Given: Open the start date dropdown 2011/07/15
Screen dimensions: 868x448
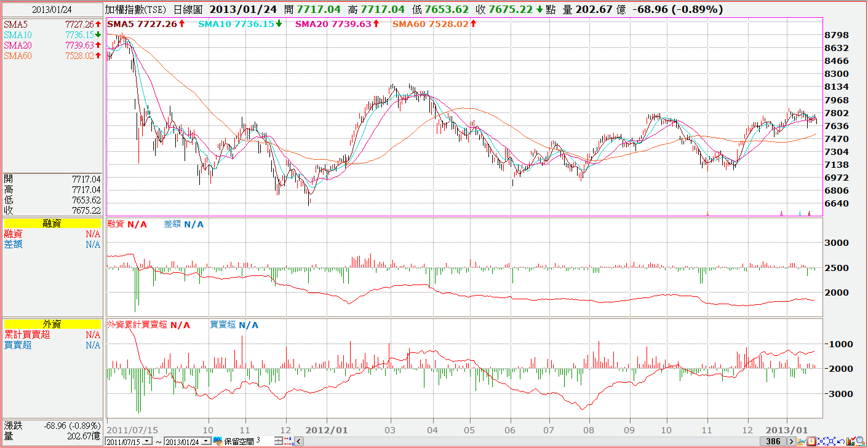Looking at the screenshot, I should click(148, 441).
